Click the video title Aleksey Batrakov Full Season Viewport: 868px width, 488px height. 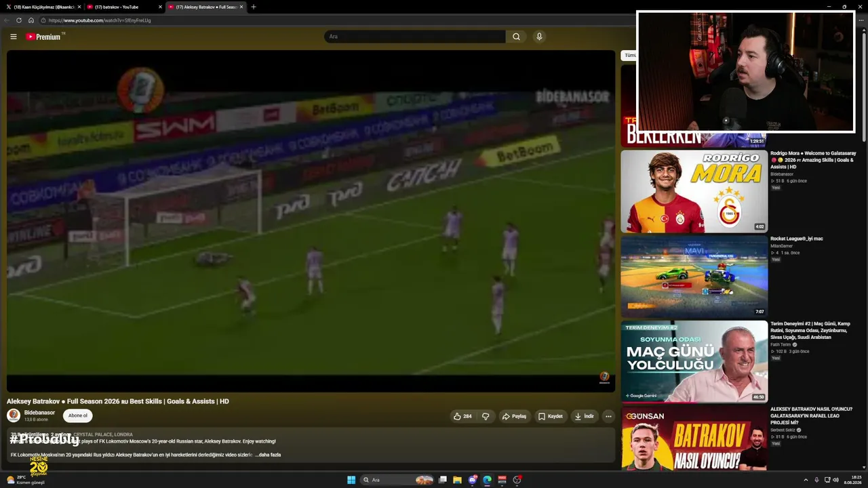(x=118, y=401)
